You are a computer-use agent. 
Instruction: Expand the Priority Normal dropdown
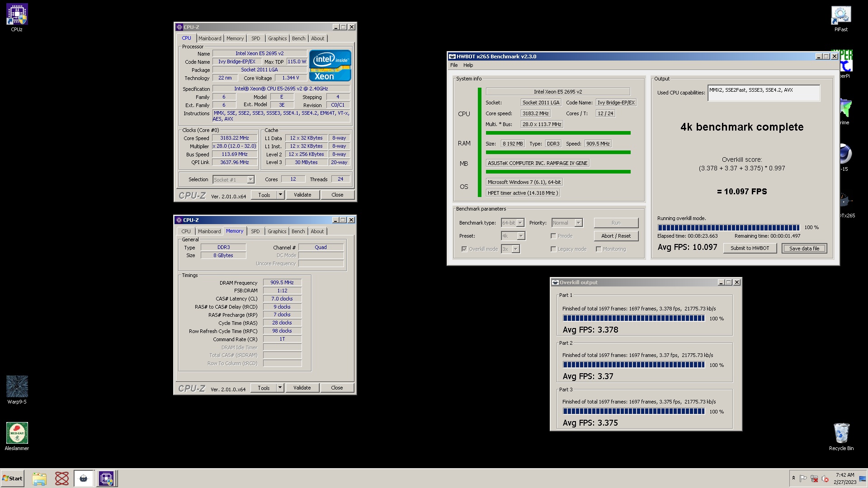point(578,223)
